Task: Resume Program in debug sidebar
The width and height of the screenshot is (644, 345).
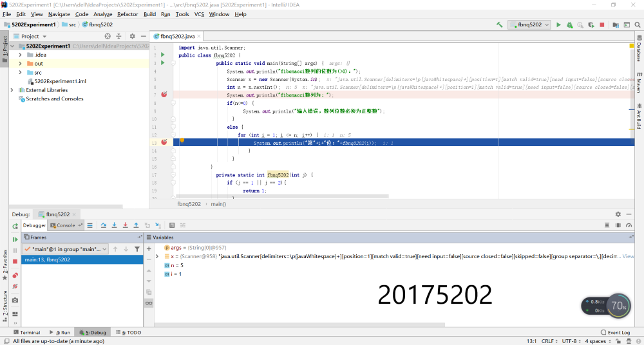Action: point(15,239)
